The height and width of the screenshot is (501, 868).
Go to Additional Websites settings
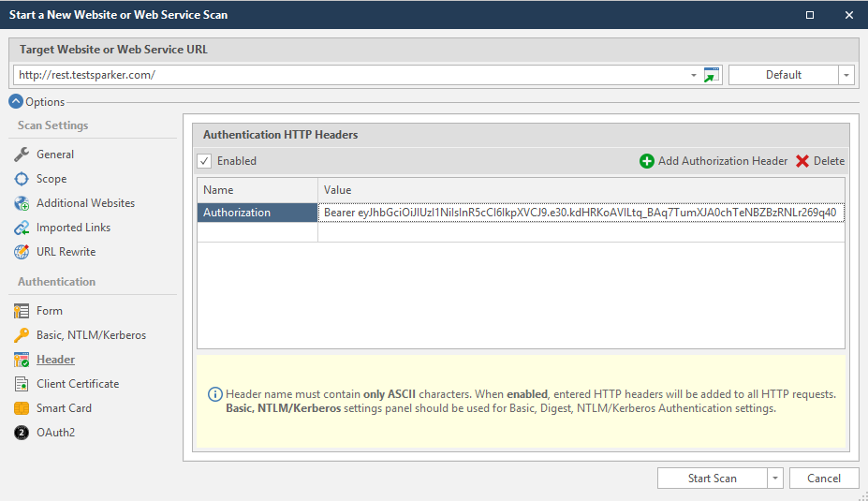(85, 203)
